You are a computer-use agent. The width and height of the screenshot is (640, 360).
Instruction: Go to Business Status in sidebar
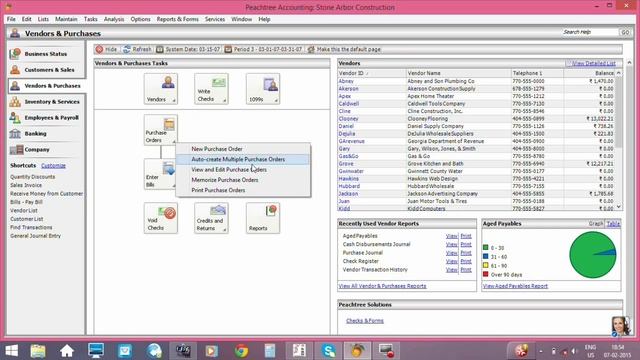[46, 54]
